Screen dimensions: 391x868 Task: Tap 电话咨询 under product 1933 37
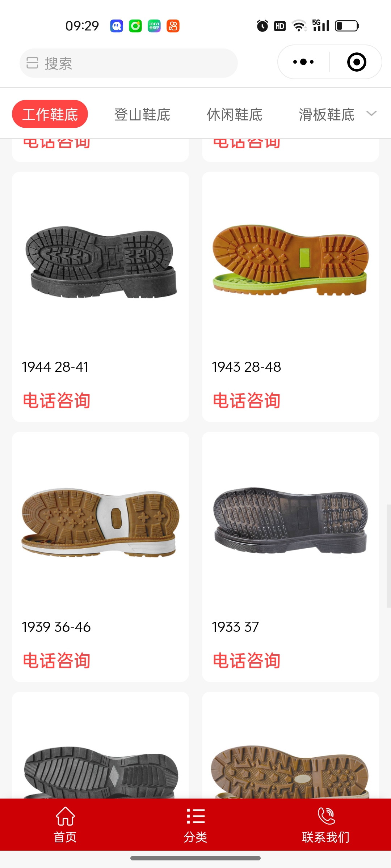247,661
